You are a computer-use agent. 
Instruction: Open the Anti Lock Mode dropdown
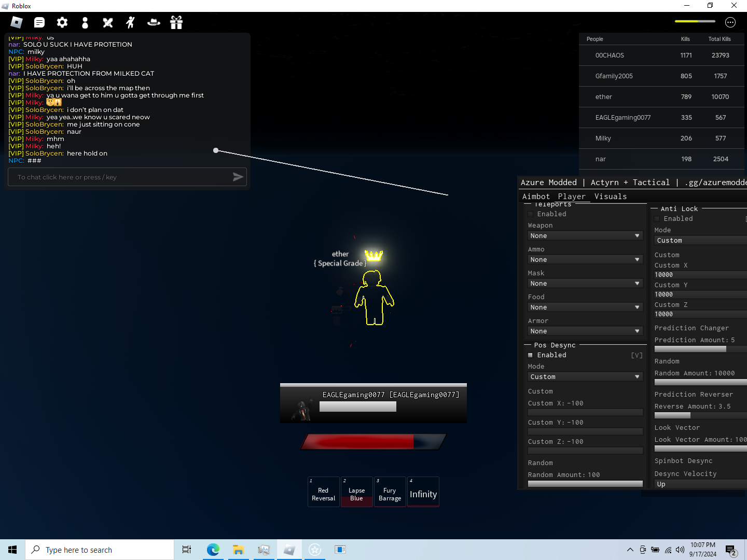click(x=700, y=241)
